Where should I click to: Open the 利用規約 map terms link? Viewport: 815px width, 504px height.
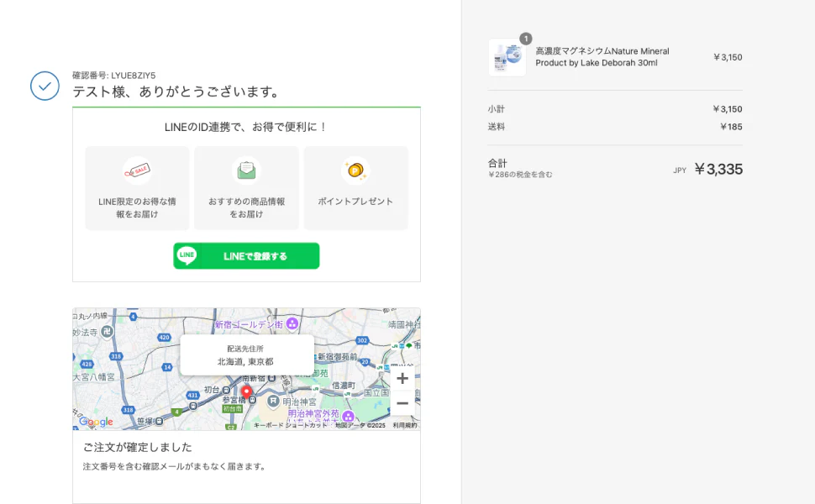(x=404, y=426)
